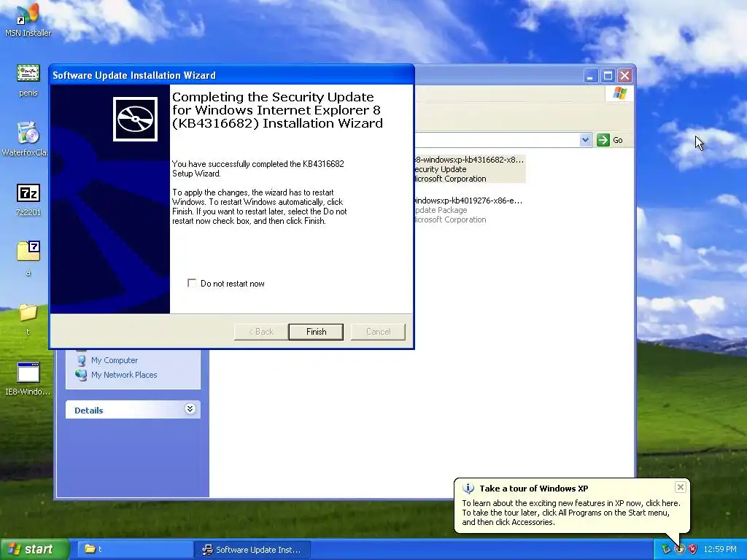
Task: Open the WaterfoxClassic installer icon
Action: [x=28, y=133]
